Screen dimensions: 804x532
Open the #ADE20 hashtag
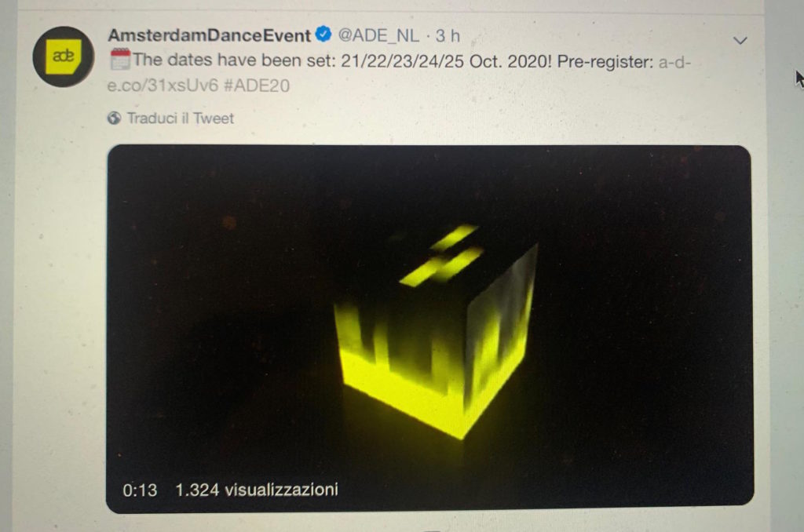point(257,86)
